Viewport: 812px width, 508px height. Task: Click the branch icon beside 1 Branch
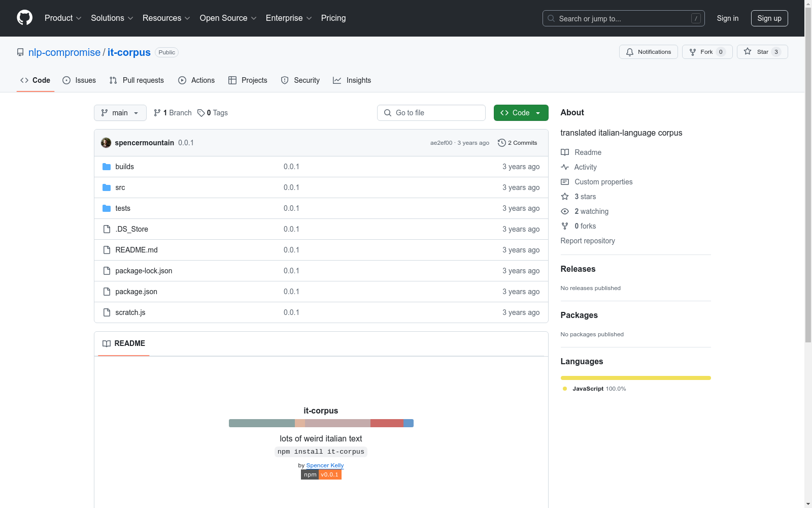click(x=157, y=113)
